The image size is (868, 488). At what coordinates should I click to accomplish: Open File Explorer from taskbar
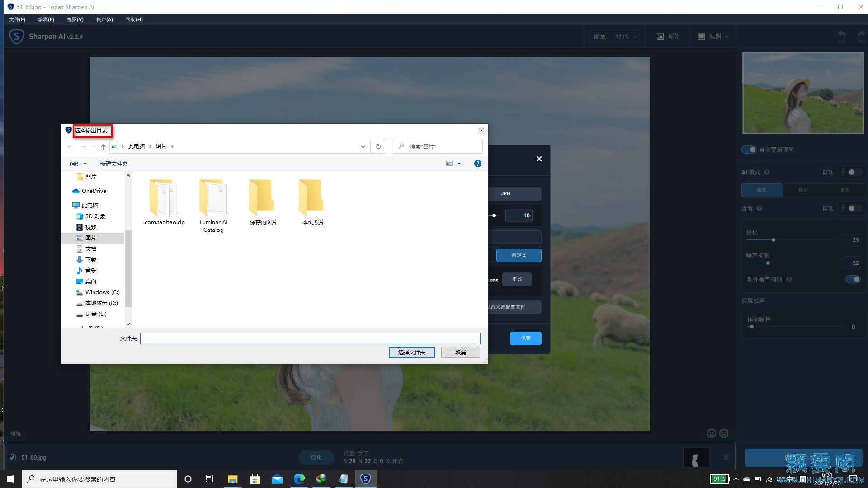tap(232, 479)
